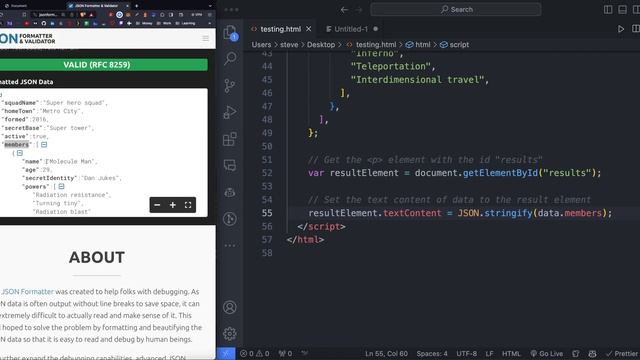Toggle the primary sidebar layout icon
This screenshot has height=360, width=640.
pyautogui.click(x=608, y=10)
